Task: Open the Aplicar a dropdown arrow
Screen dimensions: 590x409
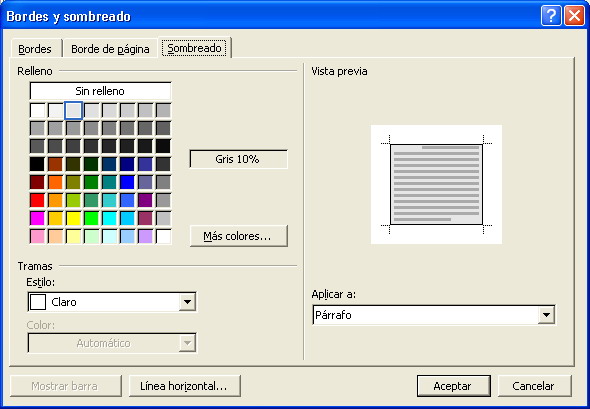Action: [546, 315]
